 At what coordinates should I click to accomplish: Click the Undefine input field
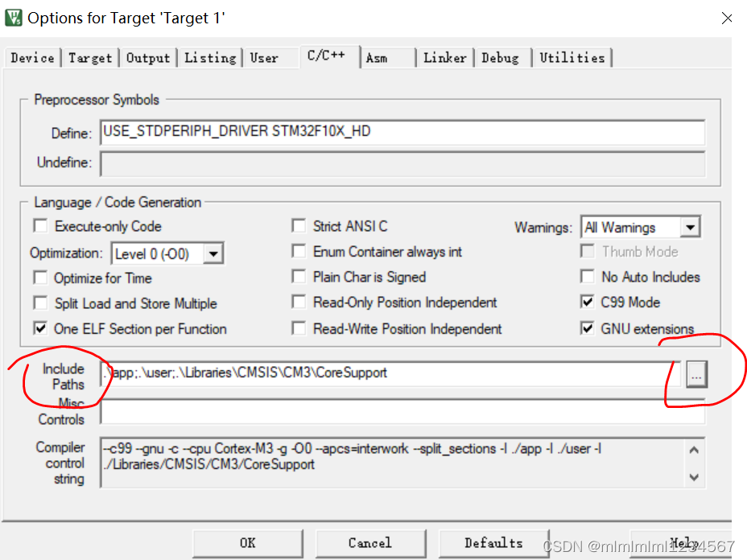(402, 163)
